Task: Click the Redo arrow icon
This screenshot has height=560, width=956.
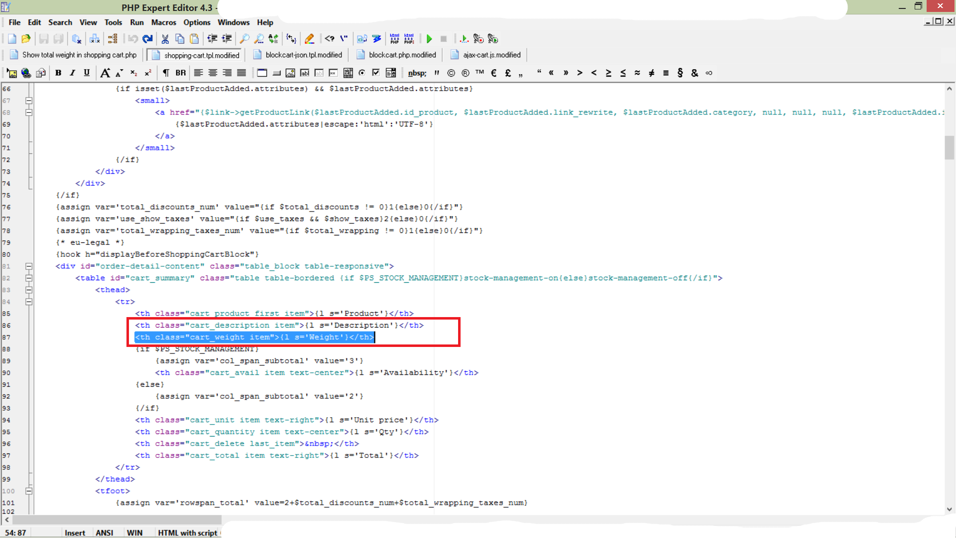Action: 147,39
